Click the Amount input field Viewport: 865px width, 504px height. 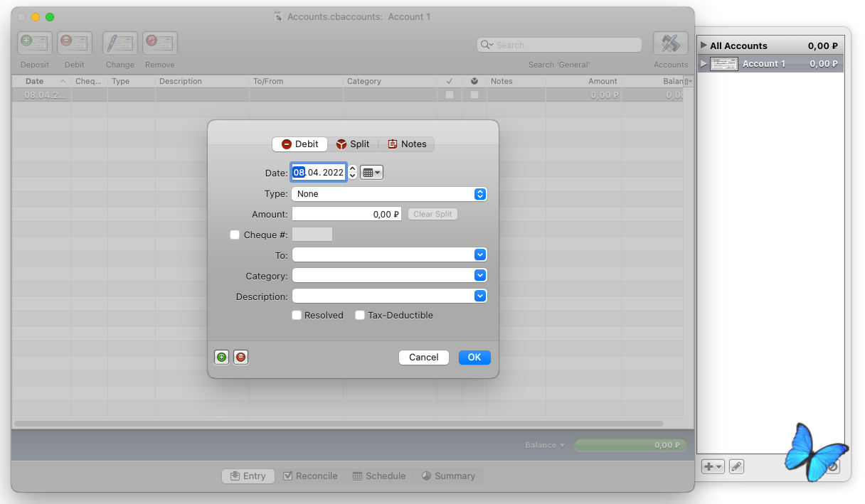[x=346, y=214]
